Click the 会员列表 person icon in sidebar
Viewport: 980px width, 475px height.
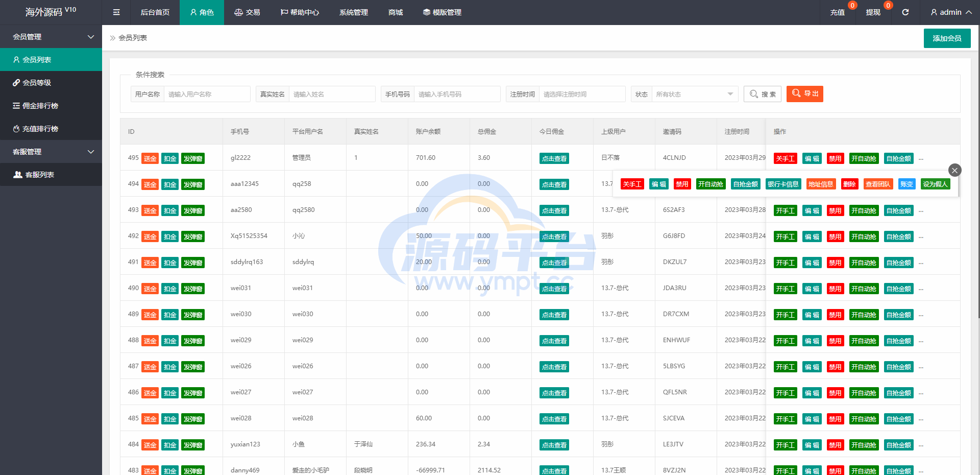(16, 60)
